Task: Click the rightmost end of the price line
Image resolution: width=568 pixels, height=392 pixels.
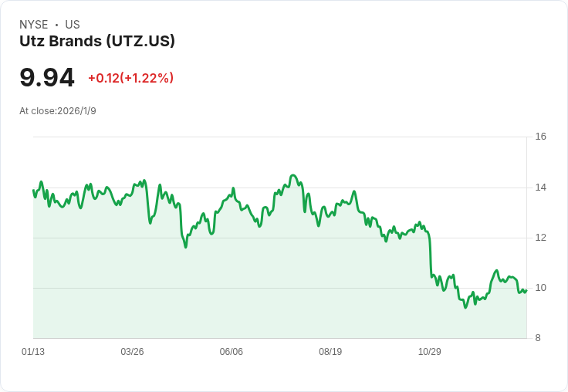Action: point(526,290)
